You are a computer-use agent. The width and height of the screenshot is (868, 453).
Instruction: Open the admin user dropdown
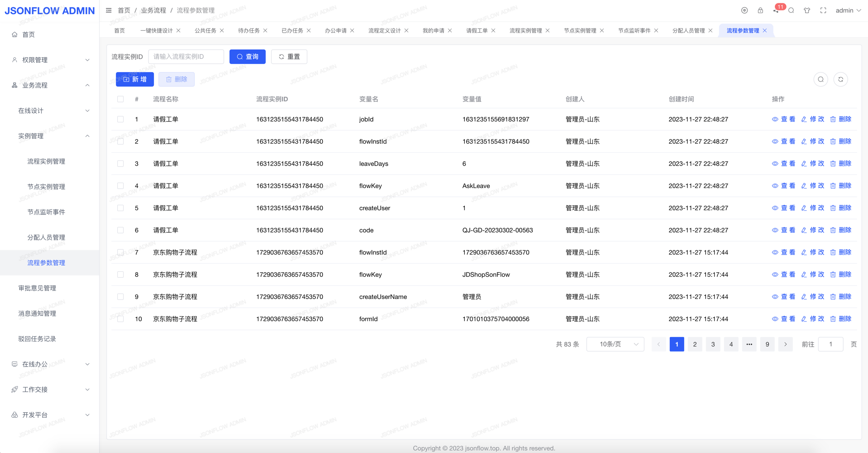[848, 10]
